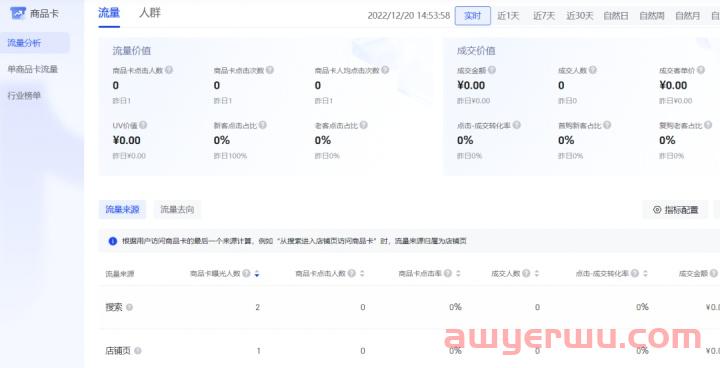Viewport: 720px width, 368px height.
Task: Open help icon beside 成交客单价
Action: point(701,70)
